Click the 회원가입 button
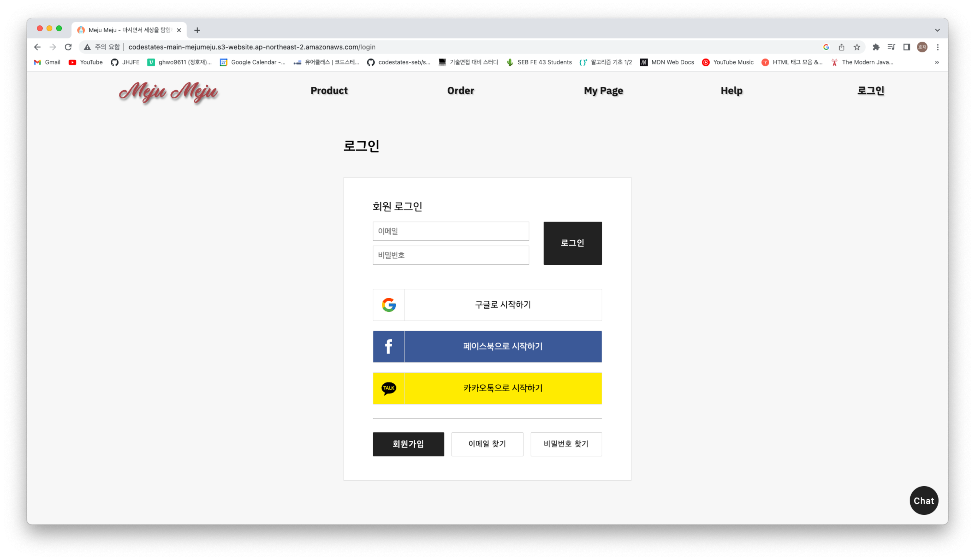Screen dimensions: 975x560 (x=408, y=444)
